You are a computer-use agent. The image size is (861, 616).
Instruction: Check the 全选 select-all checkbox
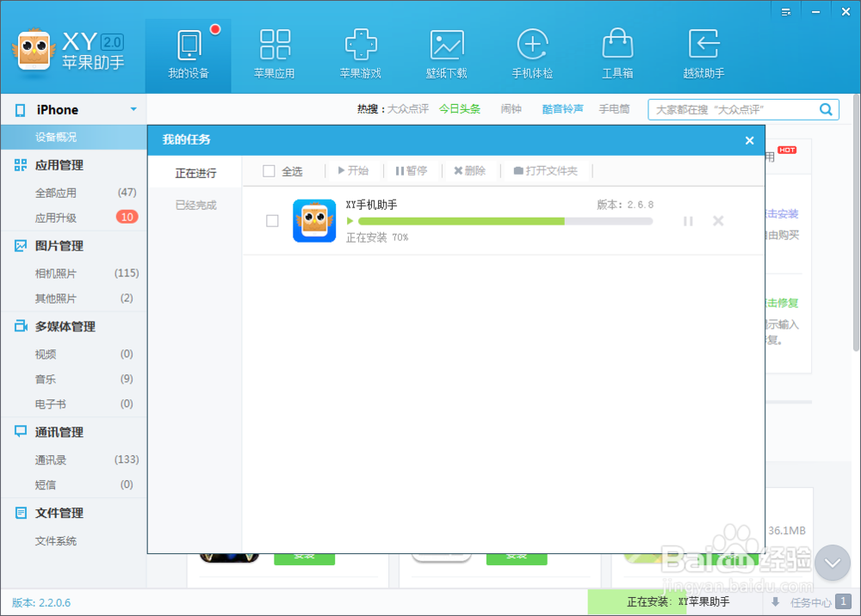269,170
